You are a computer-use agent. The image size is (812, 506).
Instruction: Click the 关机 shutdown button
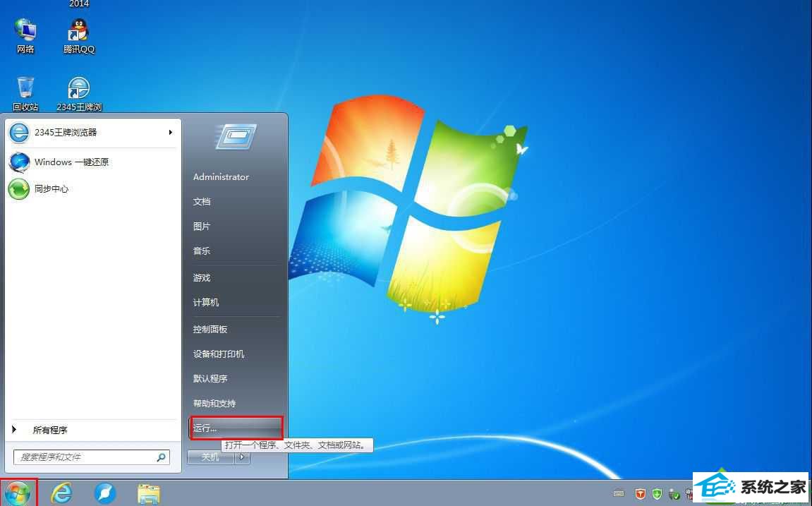[x=210, y=457]
